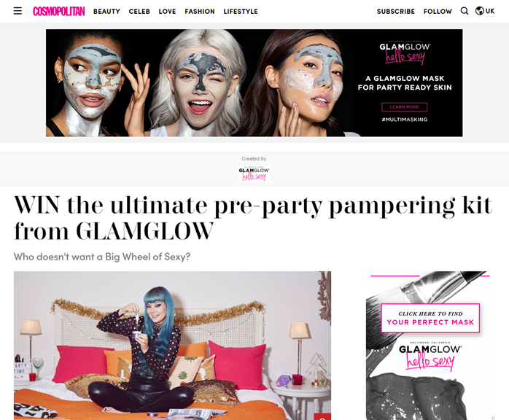
Task: Click the Cosmopolitan logo
Action: click(x=59, y=12)
